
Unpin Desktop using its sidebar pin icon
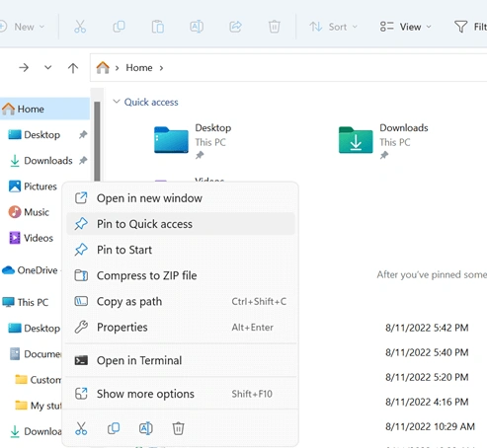click(83, 134)
